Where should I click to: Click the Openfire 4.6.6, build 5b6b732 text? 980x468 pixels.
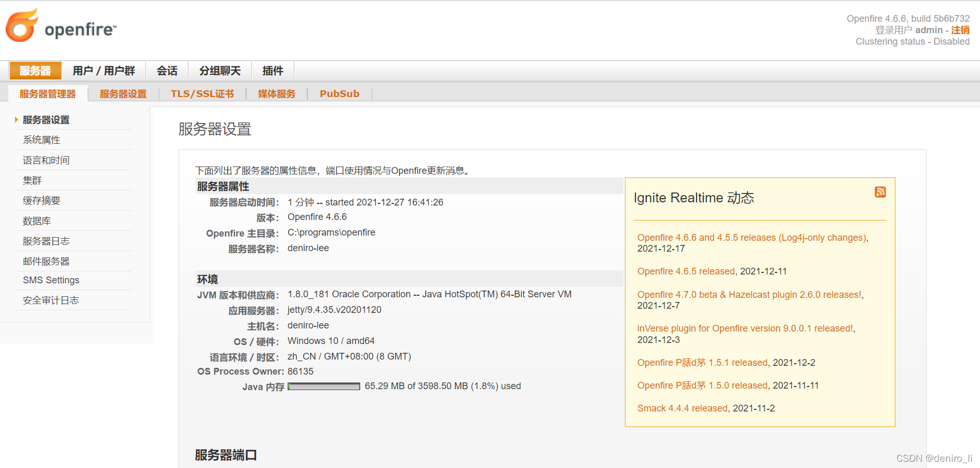coord(908,19)
